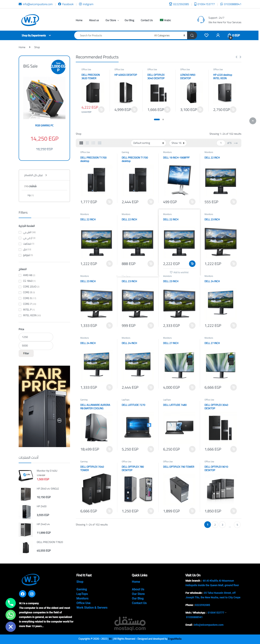The width and height of the screenshot is (260, 644).
Task: Close the floating contact buttons with X
Action: [10, 627]
